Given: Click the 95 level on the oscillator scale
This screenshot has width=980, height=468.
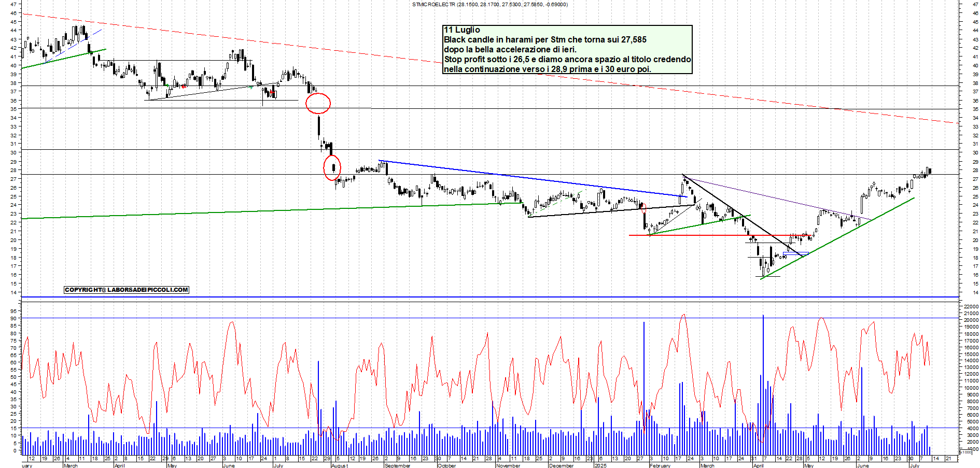Looking at the screenshot, I should point(13,311).
